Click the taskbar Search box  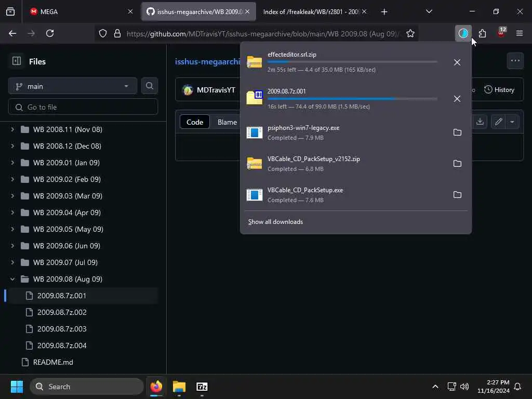(87, 387)
